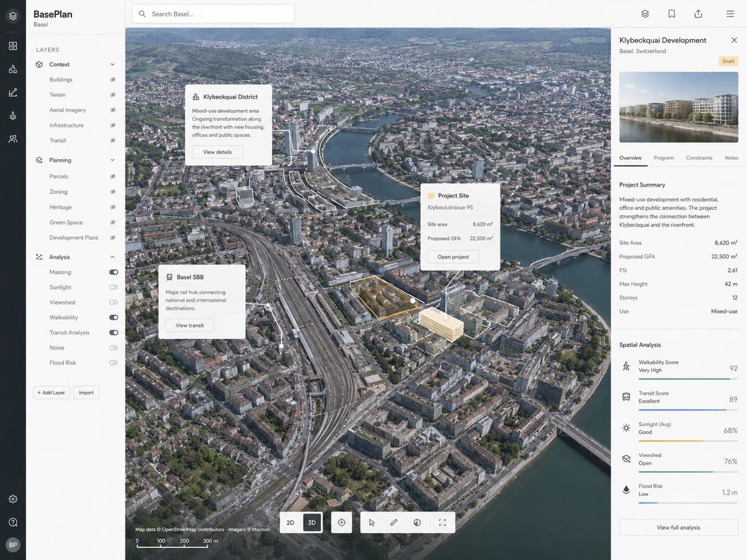Select the Infrastructure layer row
The image size is (747, 560).
76,125
